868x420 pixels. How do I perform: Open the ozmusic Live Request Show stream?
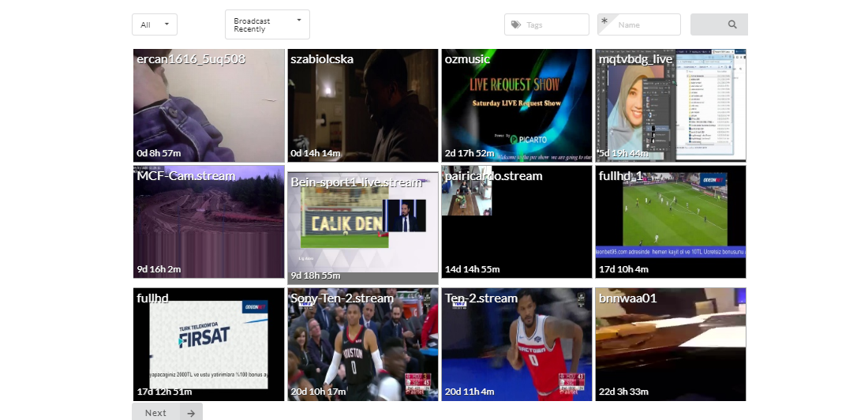click(517, 105)
